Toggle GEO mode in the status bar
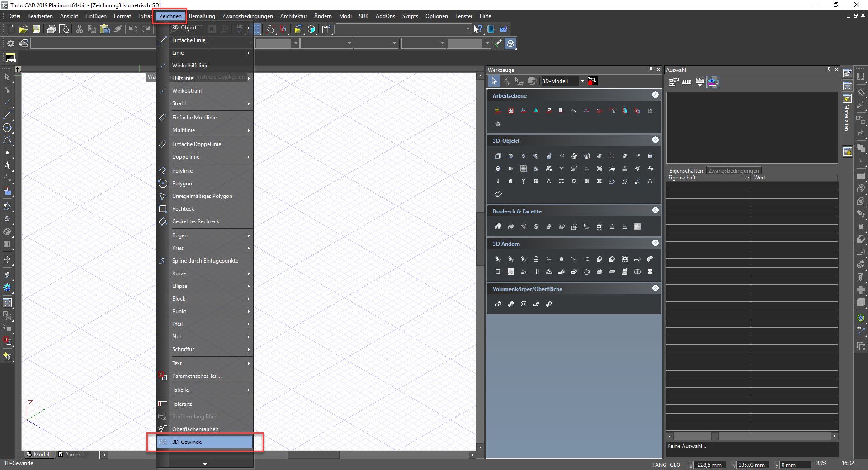The height and width of the screenshot is (470, 868). pyautogui.click(x=675, y=465)
